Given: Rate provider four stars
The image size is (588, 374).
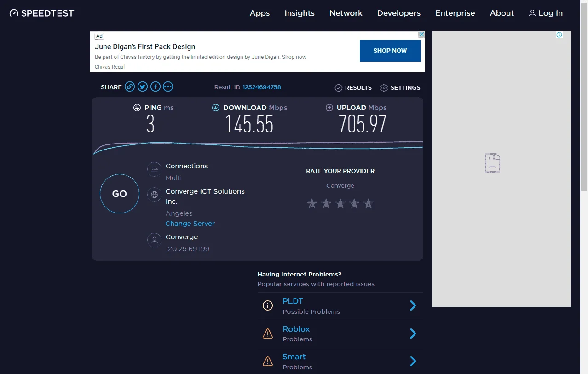Looking at the screenshot, I should tap(354, 203).
